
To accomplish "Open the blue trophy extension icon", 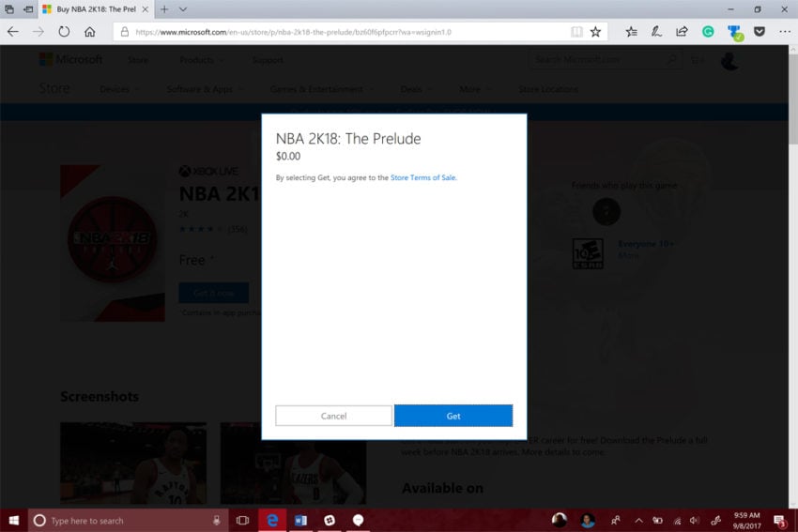I will [x=734, y=33].
